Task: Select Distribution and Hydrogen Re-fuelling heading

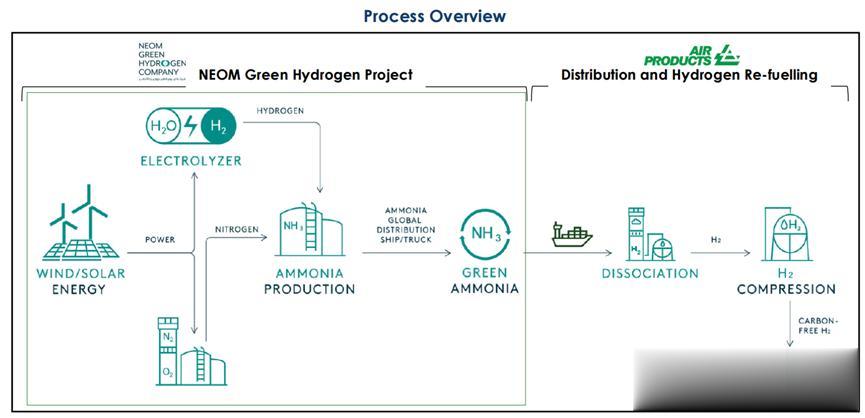Action: [x=689, y=75]
